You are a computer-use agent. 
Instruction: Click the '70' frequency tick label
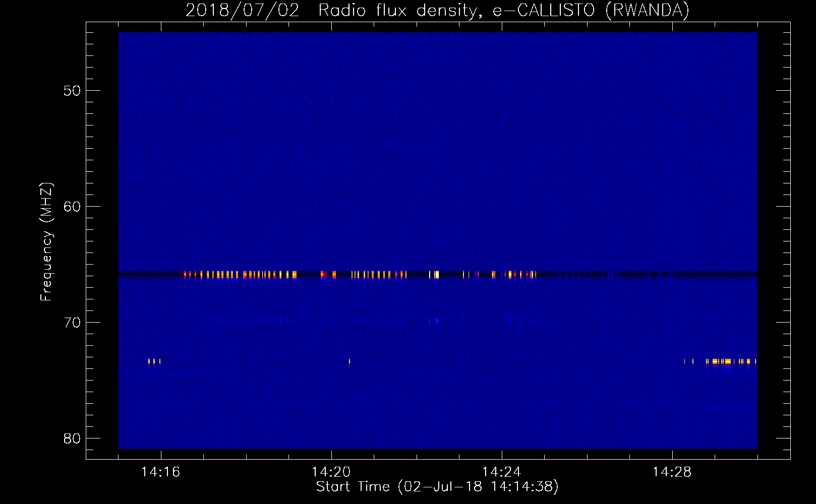(x=73, y=323)
